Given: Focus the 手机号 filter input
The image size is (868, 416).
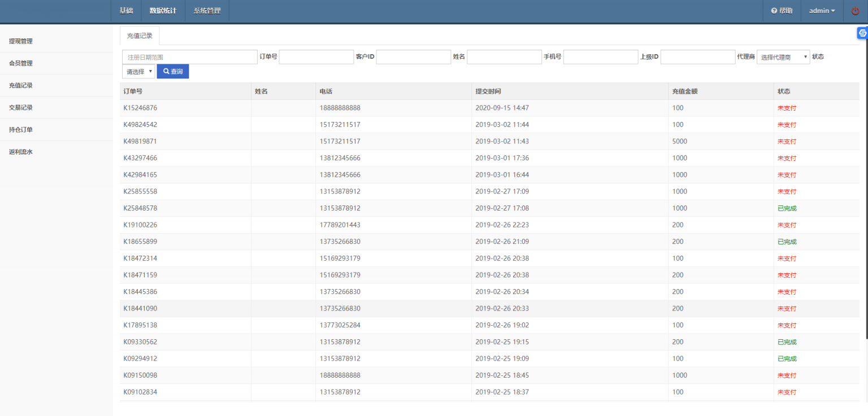Looking at the screenshot, I should pyautogui.click(x=600, y=57).
